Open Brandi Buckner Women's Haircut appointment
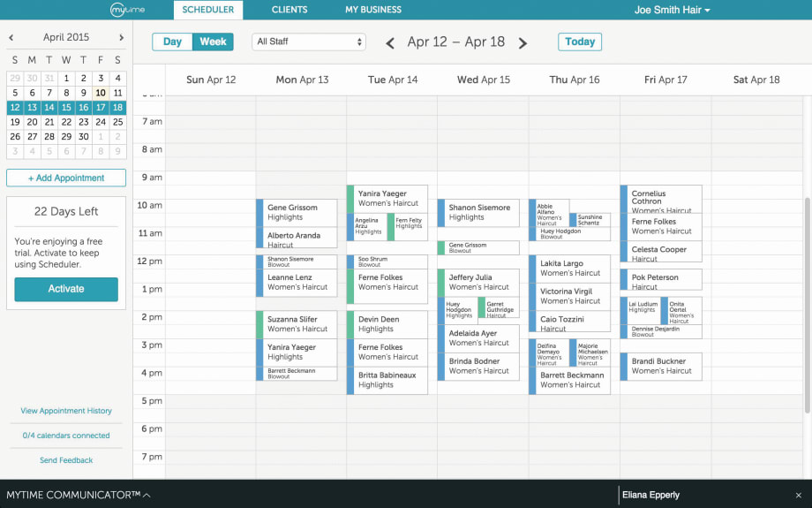 tap(661, 367)
